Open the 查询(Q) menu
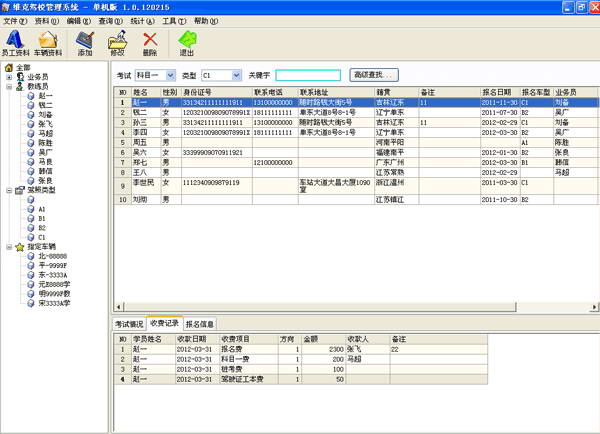 pos(111,21)
